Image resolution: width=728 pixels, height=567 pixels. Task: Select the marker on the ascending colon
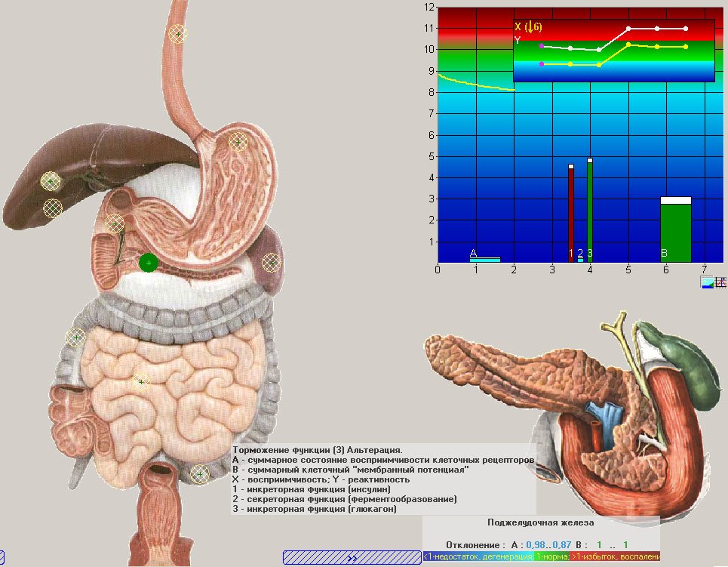75,337
